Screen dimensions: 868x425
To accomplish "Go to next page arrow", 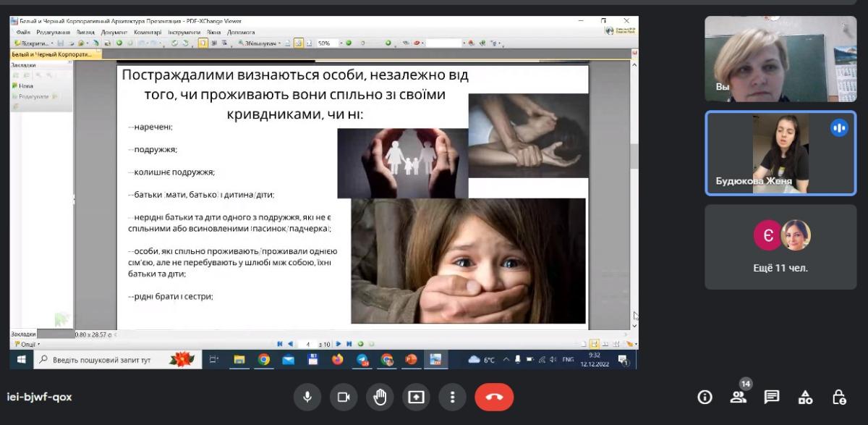I will 339,344.
